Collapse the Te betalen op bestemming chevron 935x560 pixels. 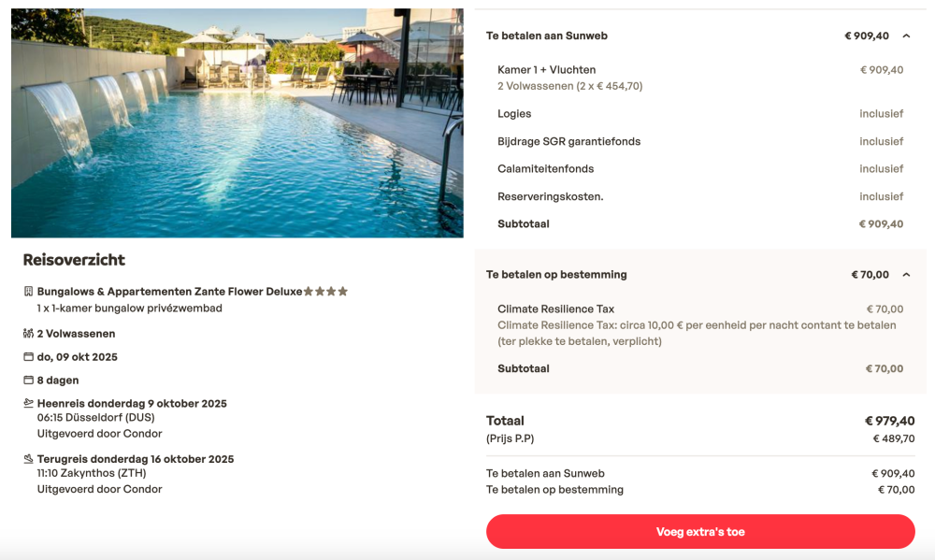[x=906, y=275]
